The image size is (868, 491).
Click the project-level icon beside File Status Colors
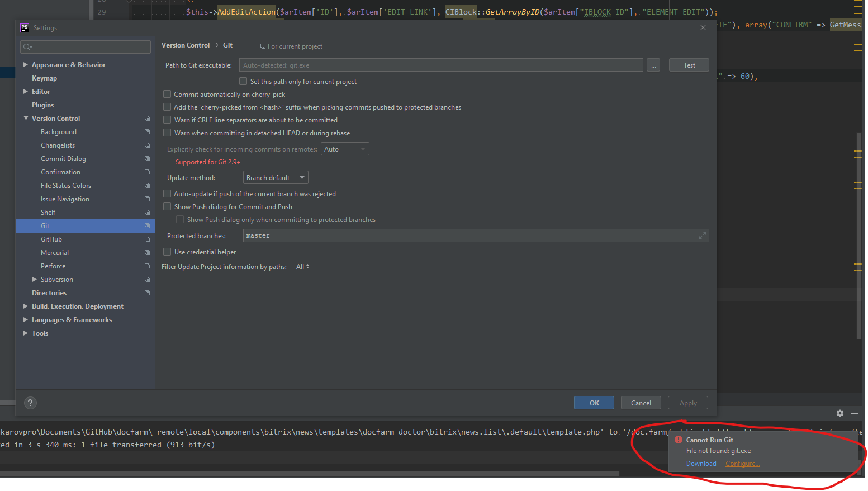coord(148,186)
